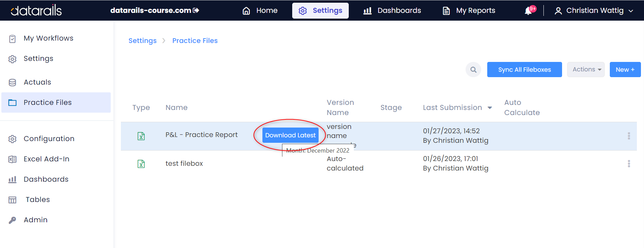Click Sync All Fileboxes button

(524, 69)
